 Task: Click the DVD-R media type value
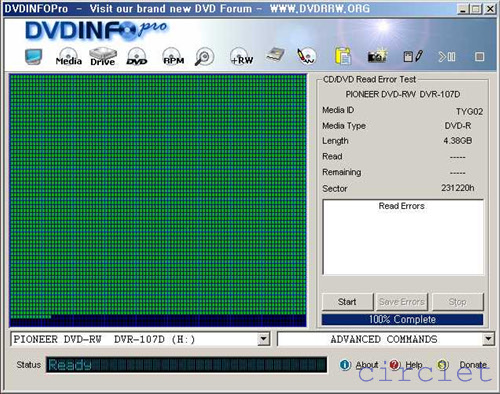458,126
